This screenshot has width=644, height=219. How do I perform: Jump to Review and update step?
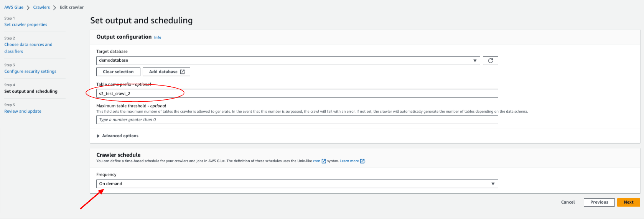(23, 111)
